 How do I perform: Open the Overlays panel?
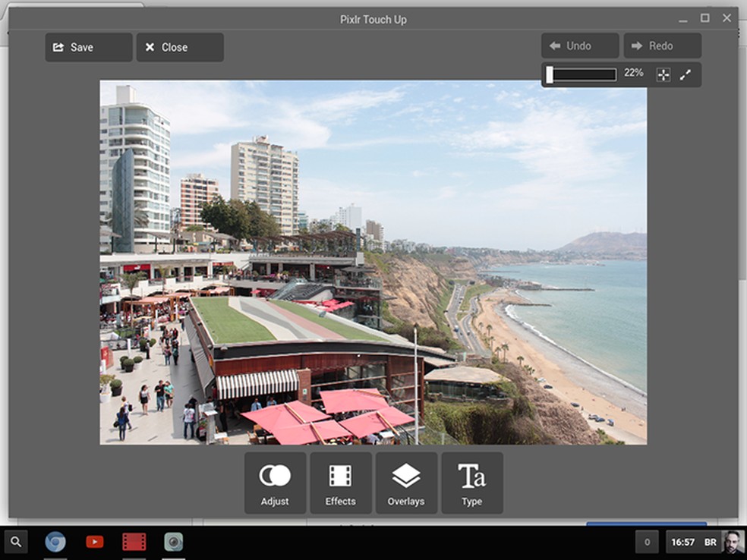click(406, 483)
